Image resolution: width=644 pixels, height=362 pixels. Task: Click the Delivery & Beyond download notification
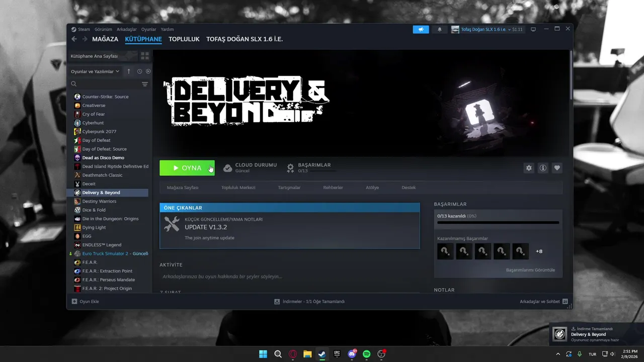pos(596,334)
